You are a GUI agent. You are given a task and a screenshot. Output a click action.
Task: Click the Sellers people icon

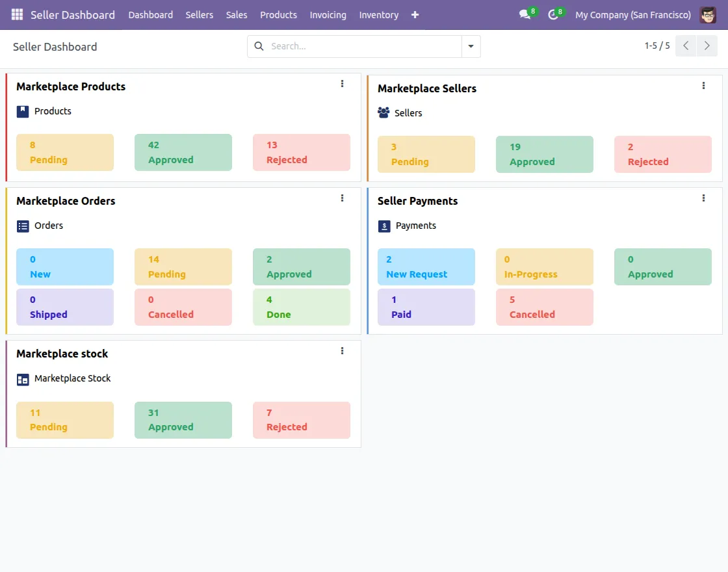[383, 112]
